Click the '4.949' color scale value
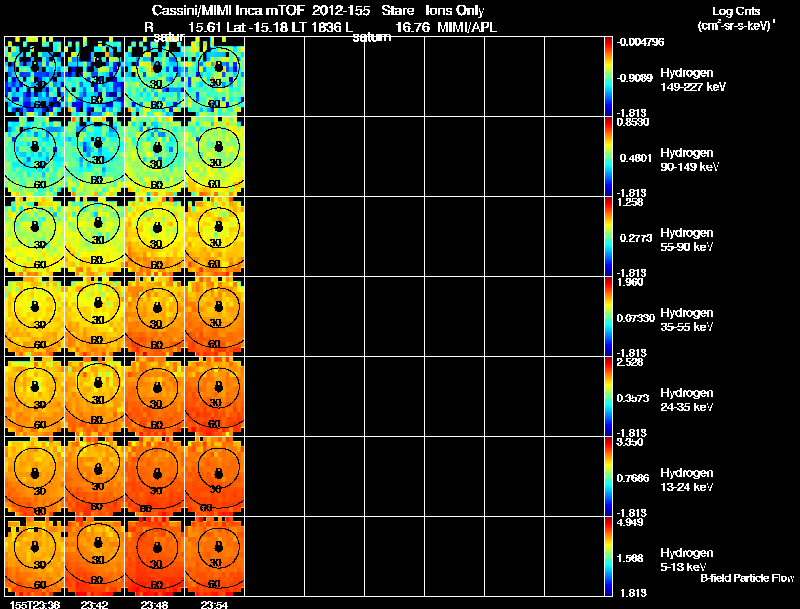This screenshot has width=800, height=609. coord(630,522)
